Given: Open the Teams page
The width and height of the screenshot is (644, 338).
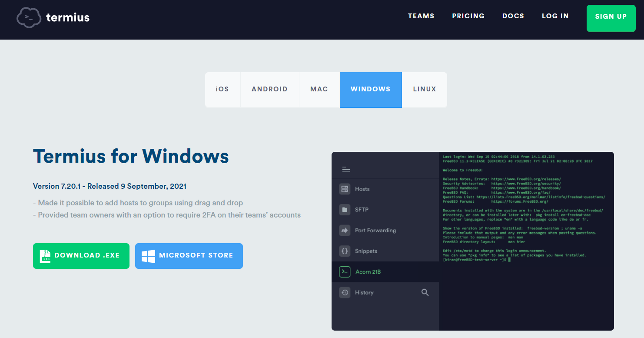Looking at the screenshot, I should click(421, 16).
